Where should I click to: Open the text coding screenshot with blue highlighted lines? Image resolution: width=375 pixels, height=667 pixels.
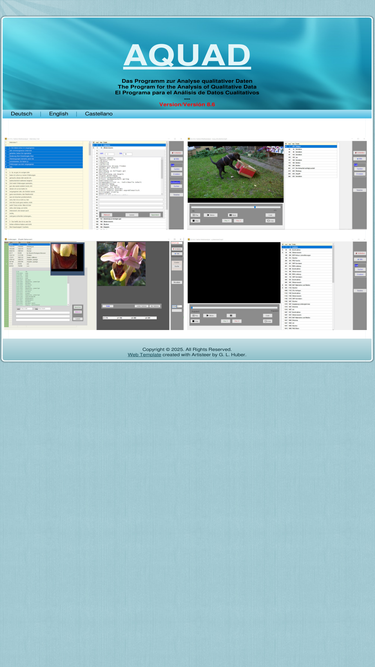point(94,183)
